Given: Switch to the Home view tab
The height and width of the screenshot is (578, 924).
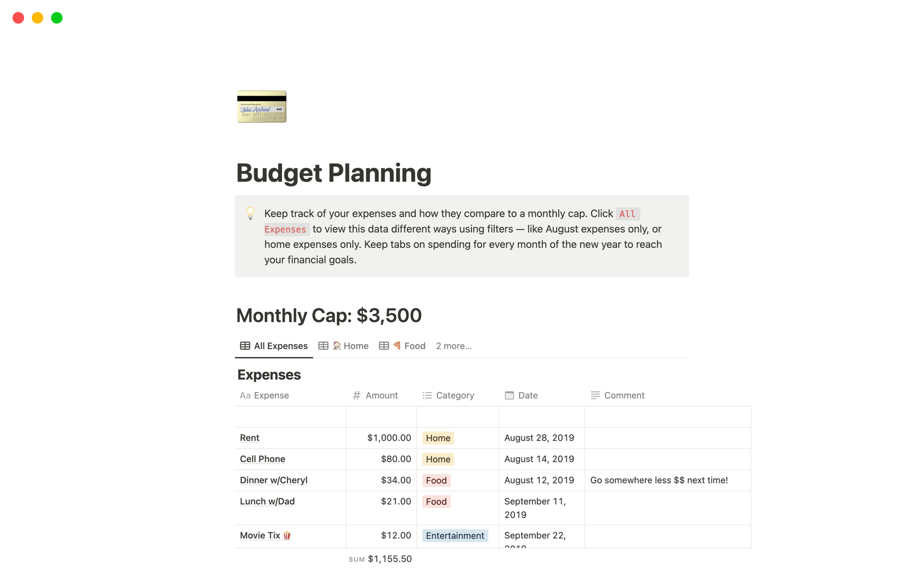Looking at the screenshot, I should coord(356,345).
